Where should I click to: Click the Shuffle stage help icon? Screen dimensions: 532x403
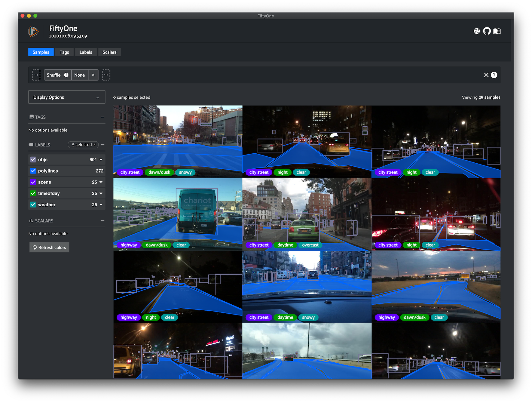point(66,75)
